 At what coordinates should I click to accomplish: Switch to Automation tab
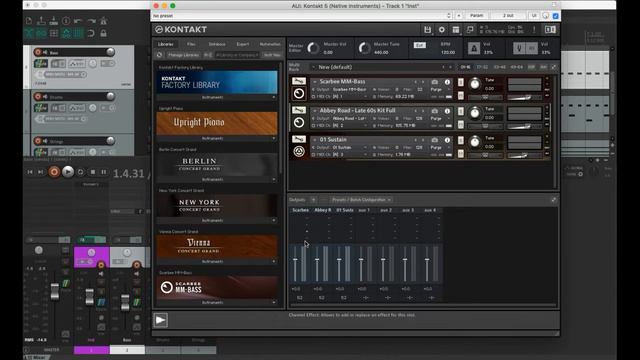270,44
